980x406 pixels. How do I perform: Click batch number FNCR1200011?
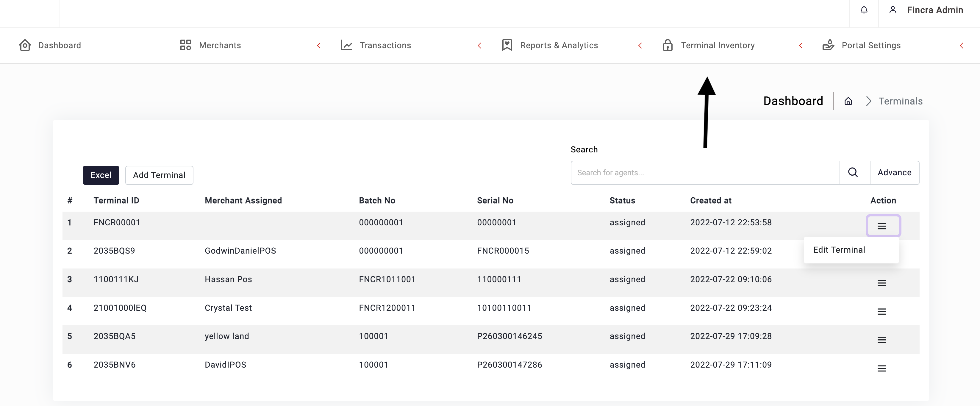point(387,308)
